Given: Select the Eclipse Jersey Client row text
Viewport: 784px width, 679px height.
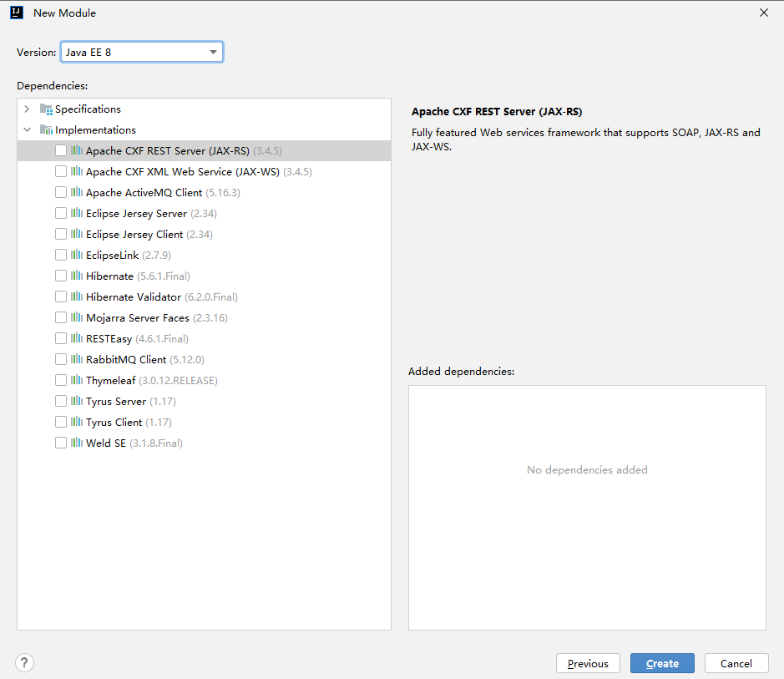Looking at the screenshot, I should click(x=149, y=235).
